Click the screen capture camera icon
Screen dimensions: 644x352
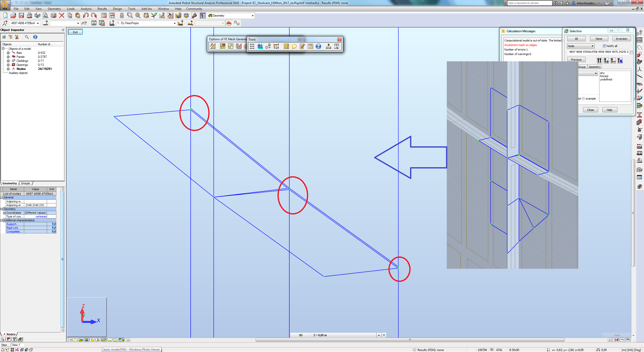coord(54,16)
